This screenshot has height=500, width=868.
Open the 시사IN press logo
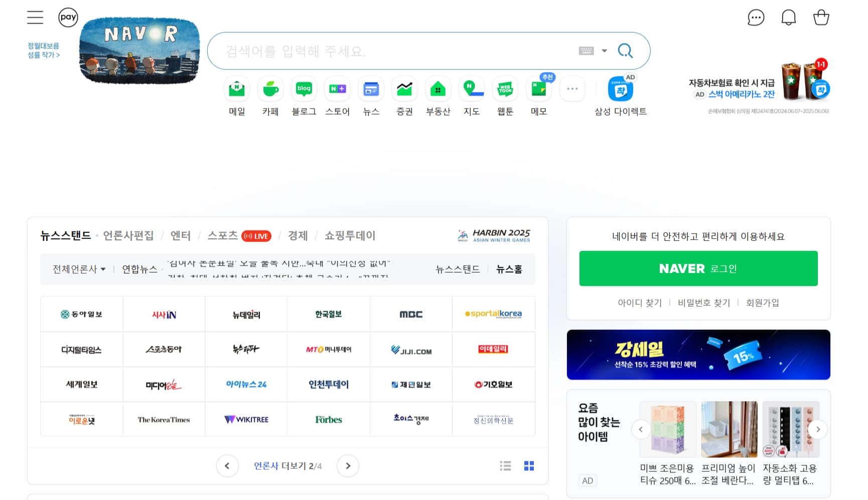point(164,314)
